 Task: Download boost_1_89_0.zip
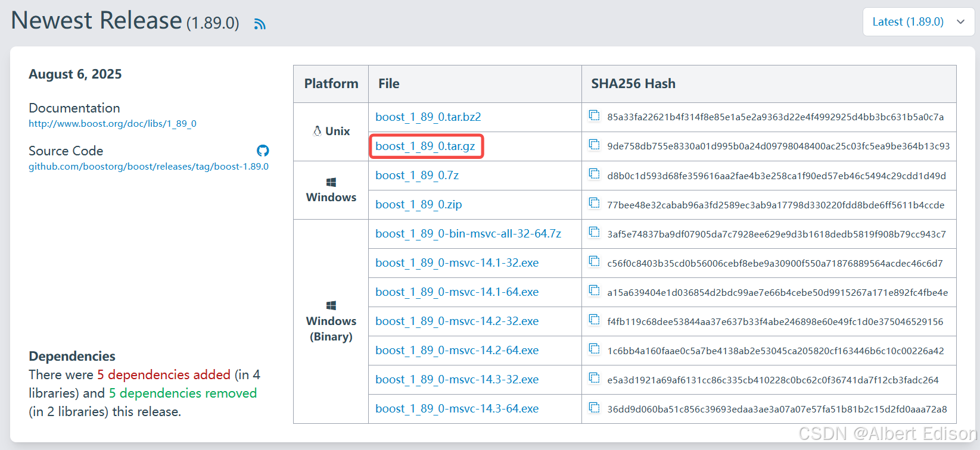[x=418, y=204]
